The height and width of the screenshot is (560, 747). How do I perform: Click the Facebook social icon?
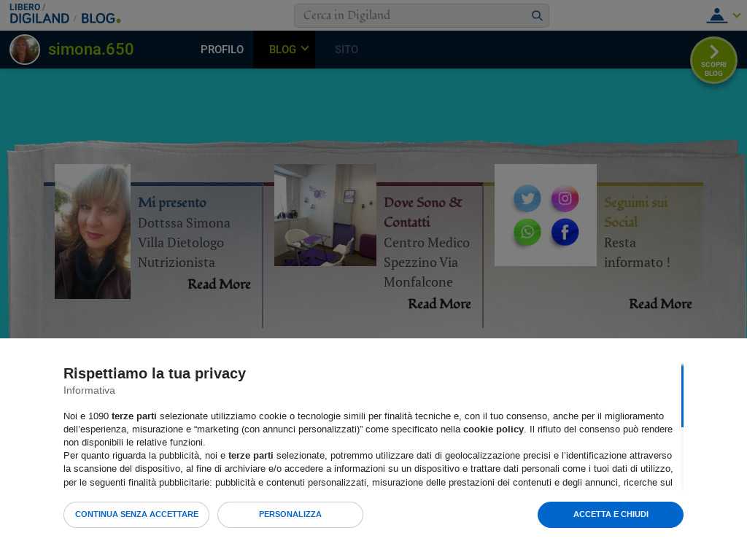pos(565,233)
